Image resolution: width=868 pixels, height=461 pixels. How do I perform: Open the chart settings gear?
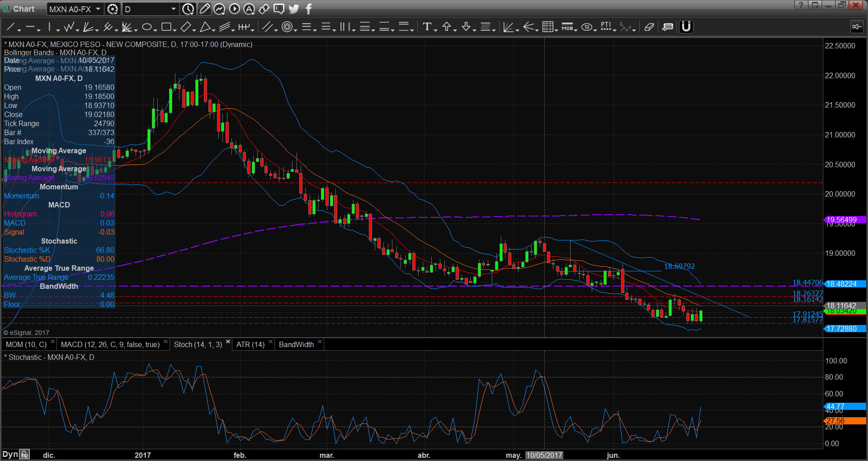[x=113, y=9]
